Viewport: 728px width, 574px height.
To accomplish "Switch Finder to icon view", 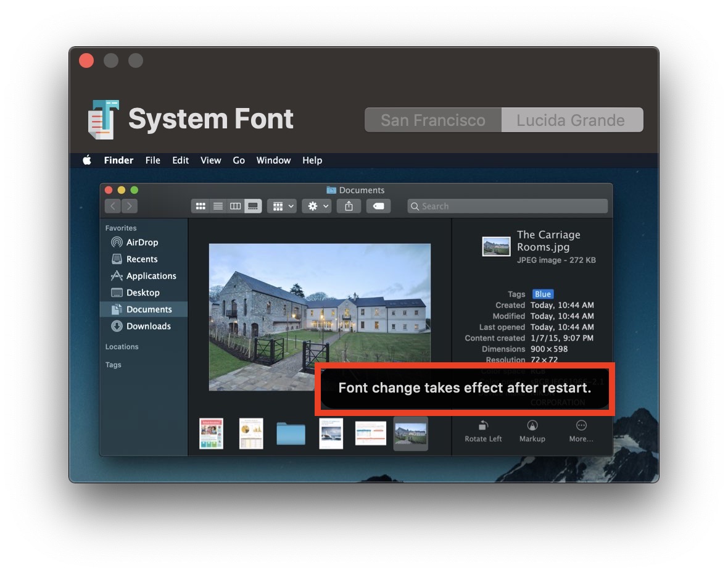I will 201,206.
